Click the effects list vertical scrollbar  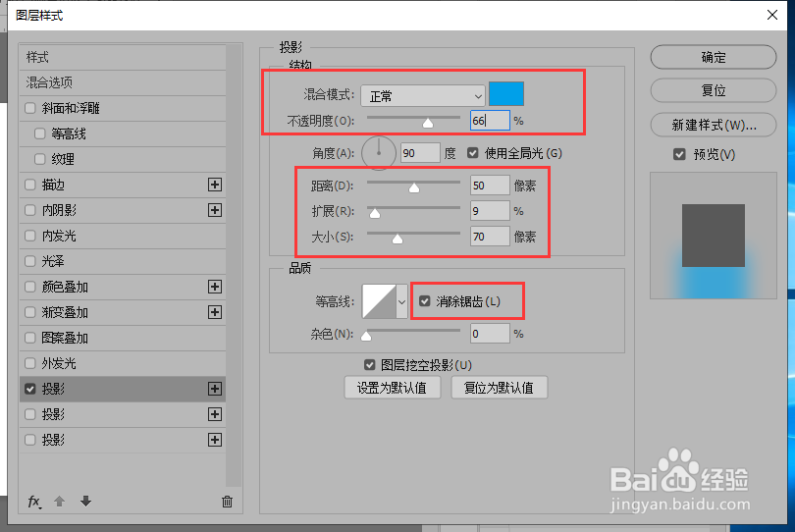point(234,266)
